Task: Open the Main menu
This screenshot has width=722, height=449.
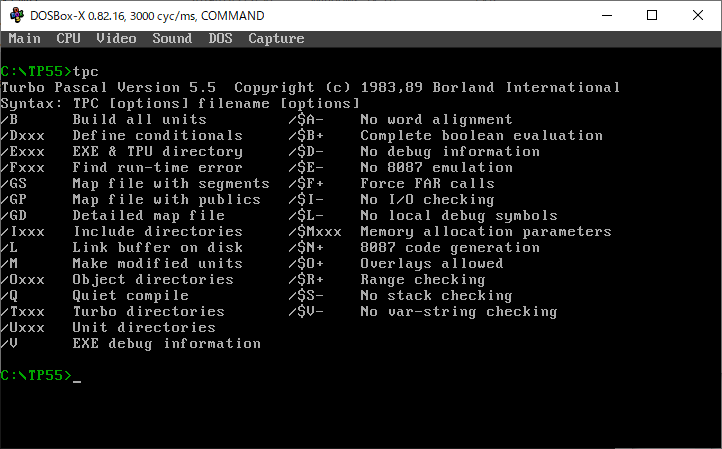Action: 24,39
